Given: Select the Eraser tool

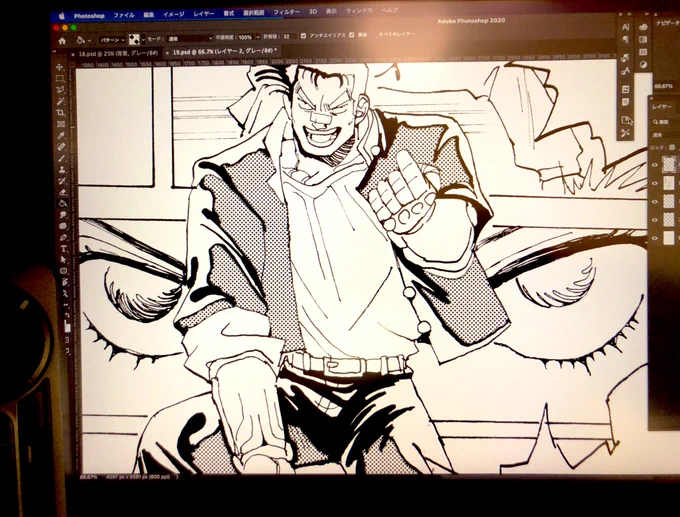Looking at the screenshot, I should [x=62, y=192].
